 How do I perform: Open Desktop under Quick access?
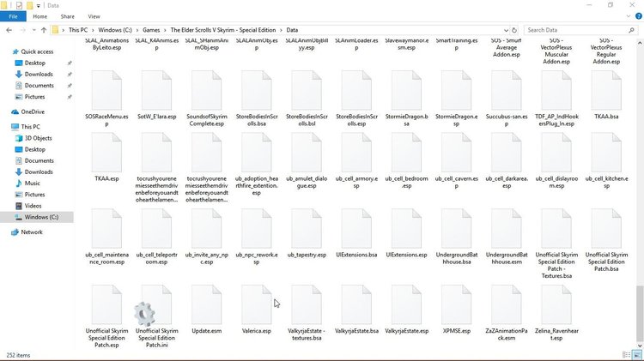35,63
